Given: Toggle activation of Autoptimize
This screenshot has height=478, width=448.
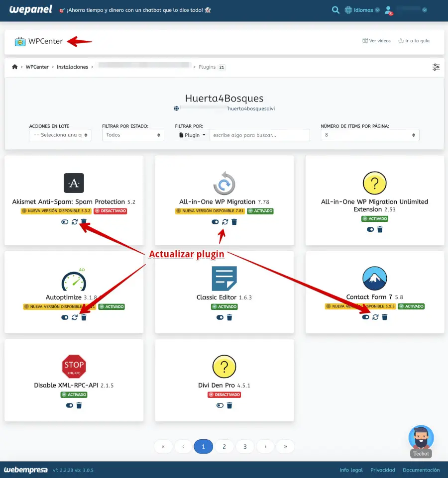Looking at the screenshot, I should [65, 317].
